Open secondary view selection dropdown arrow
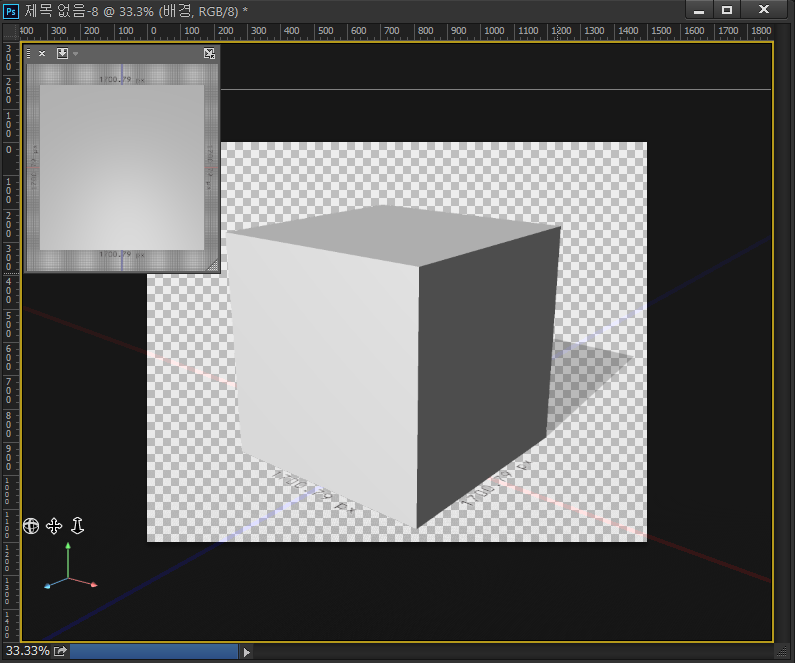The height and width of the screenshot is (663, 795). (x=75, y=54)
